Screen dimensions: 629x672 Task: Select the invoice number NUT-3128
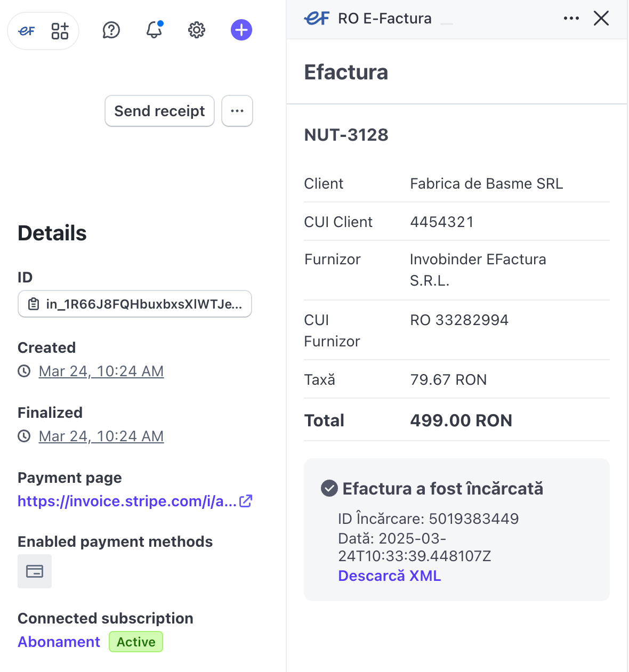pos(346,135)
